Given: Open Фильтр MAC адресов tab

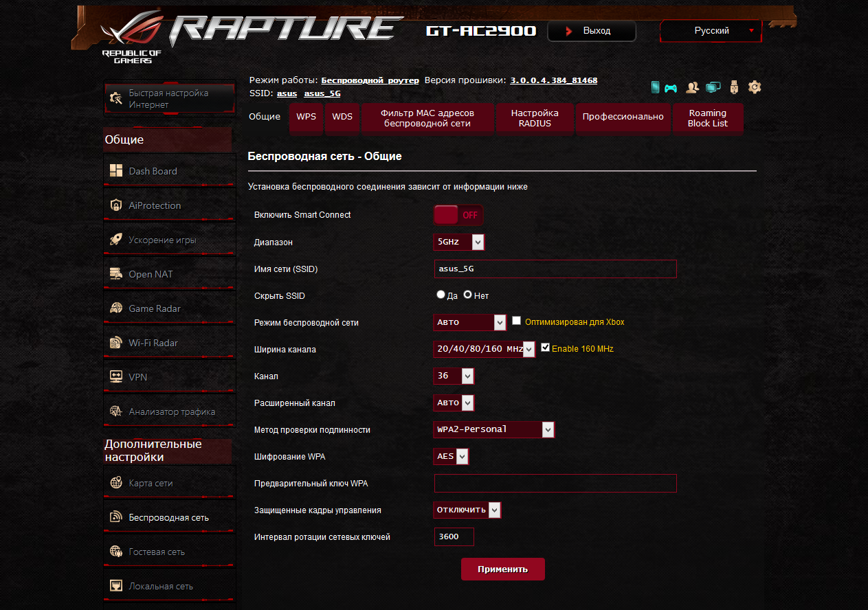Looking at the screenshot, I should [427, 118].
